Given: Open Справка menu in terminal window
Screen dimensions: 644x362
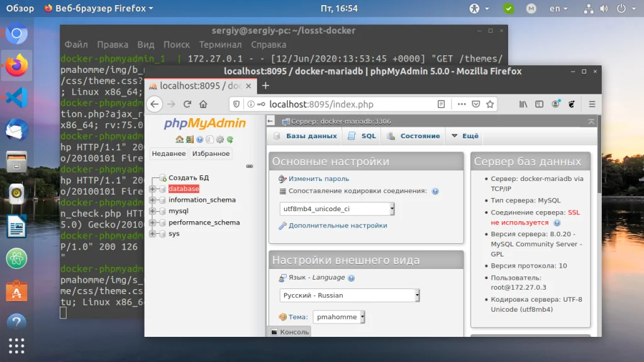Looking at the screenshot, I should (x=269, y=45).
